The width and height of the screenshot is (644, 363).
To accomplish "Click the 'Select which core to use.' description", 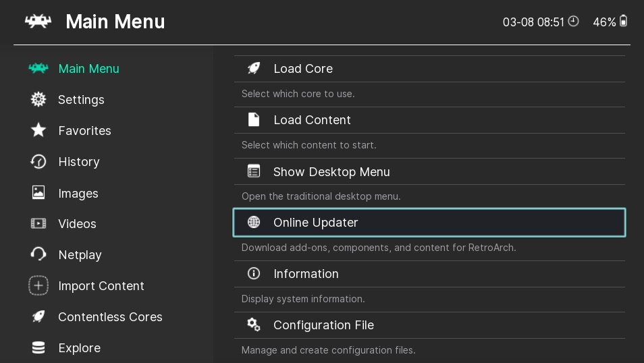I will click(298, 94).
